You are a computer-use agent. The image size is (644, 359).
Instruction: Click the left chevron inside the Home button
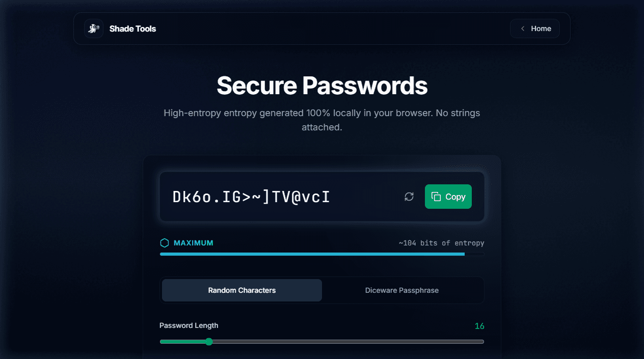click(522, 29)
